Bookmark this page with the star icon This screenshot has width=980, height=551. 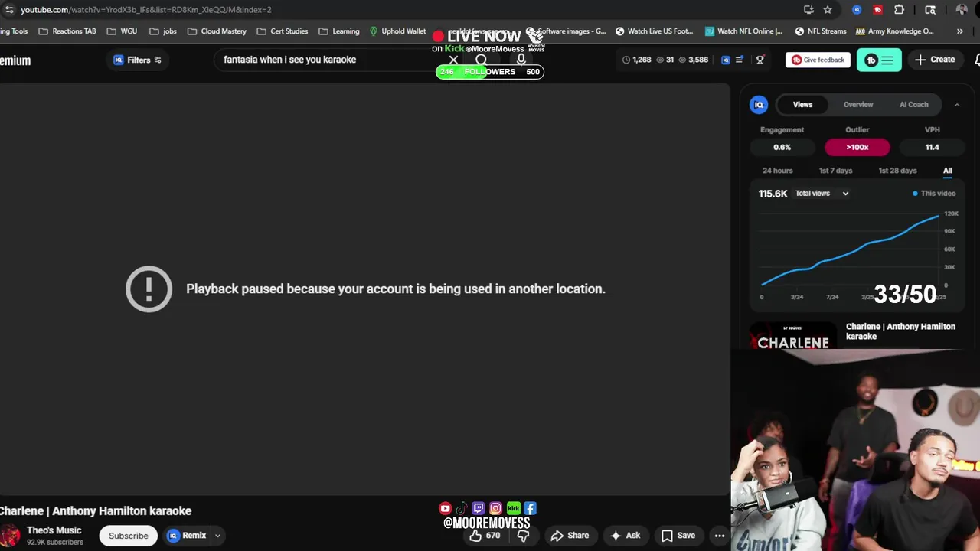828,10
